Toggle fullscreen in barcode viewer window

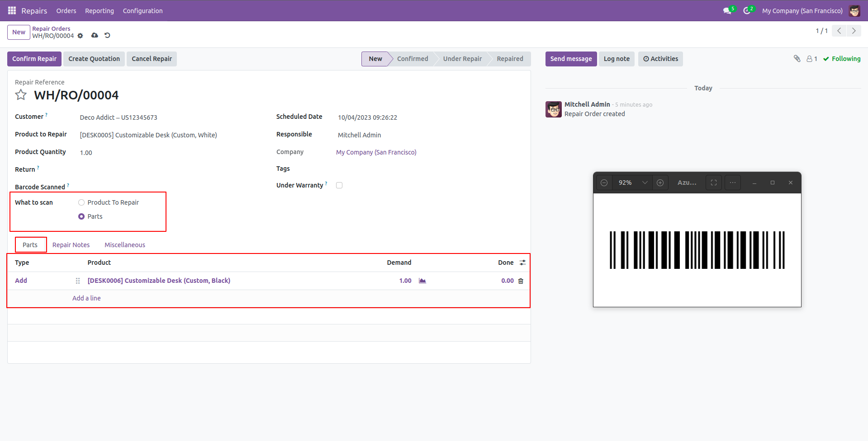(714, 183)
